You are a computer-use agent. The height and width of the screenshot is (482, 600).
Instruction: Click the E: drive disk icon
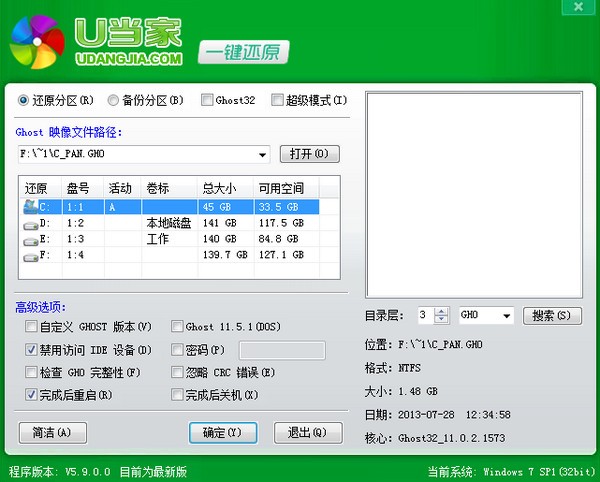pos(31,241)
